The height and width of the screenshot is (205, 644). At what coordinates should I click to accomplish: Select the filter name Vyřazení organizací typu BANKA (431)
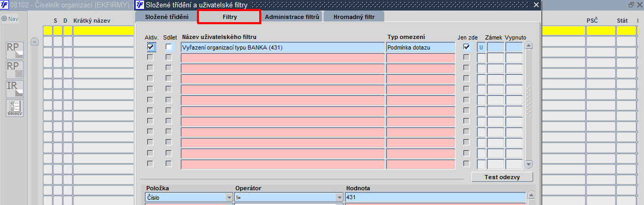(x=283, y=47)
